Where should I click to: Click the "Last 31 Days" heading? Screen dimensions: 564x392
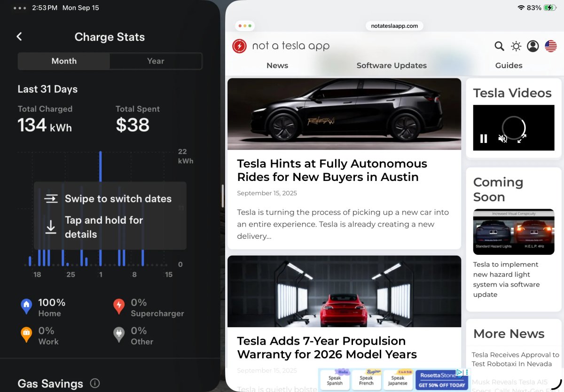[x=47, y=89]
